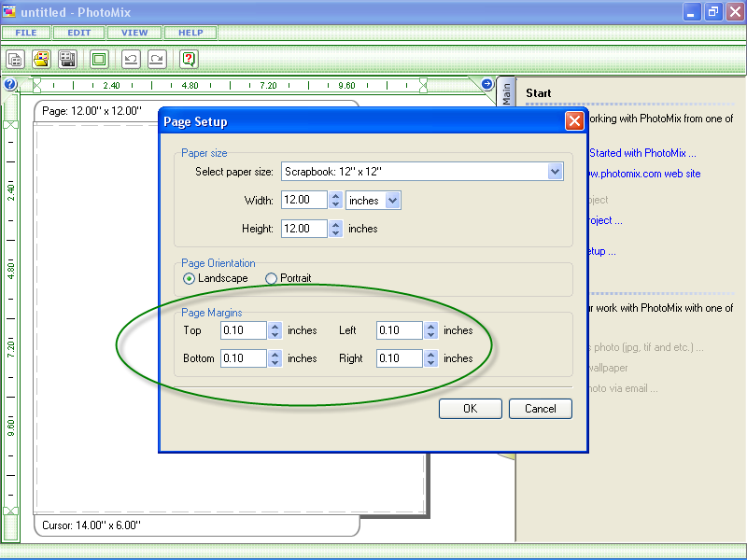The image size is (747, 560).
Task: Increase Width with the up arrow
Action: [x=336, y=196]
